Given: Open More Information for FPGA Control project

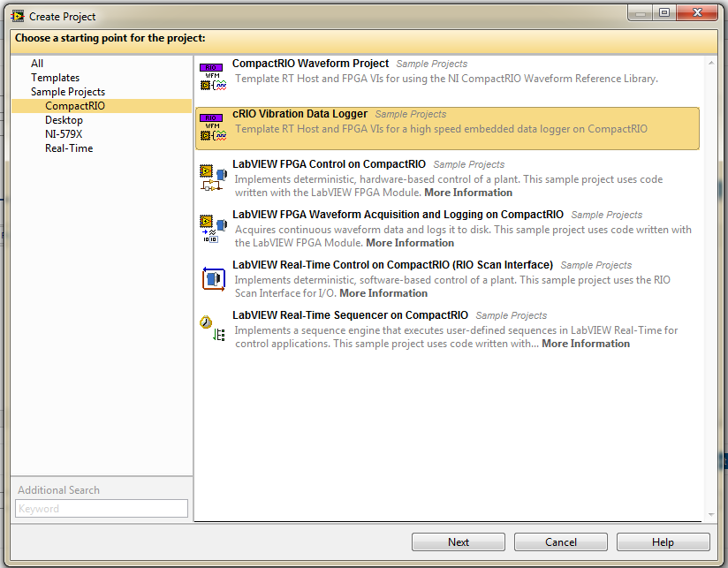Looking at the screenshot, I should [x=468, y=193].
